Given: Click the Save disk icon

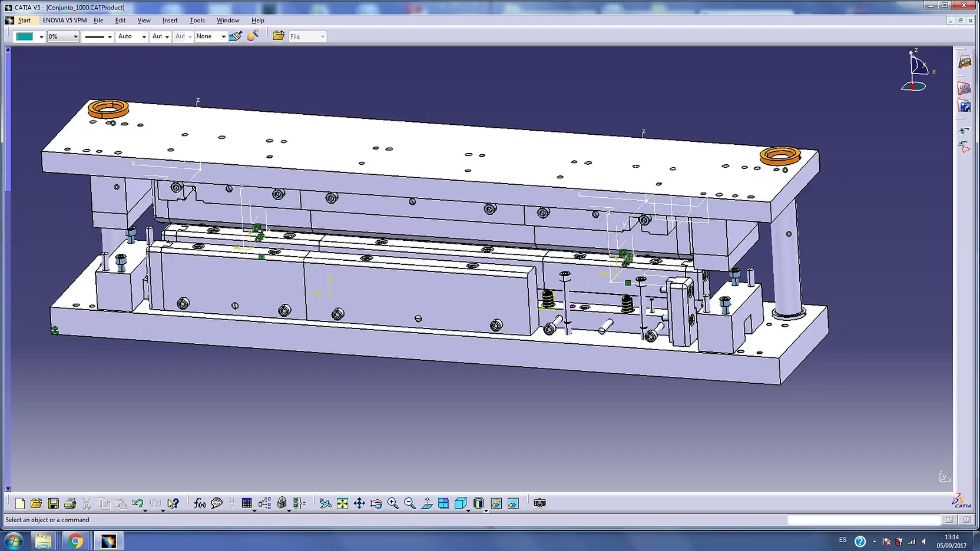Looking at the screenshot, I should [x=53, y=503].
